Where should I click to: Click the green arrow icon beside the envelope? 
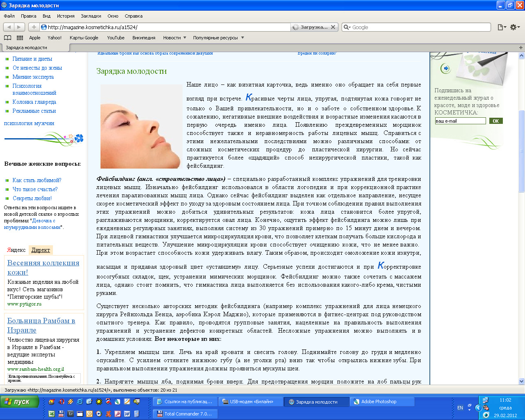pos(446,68)
